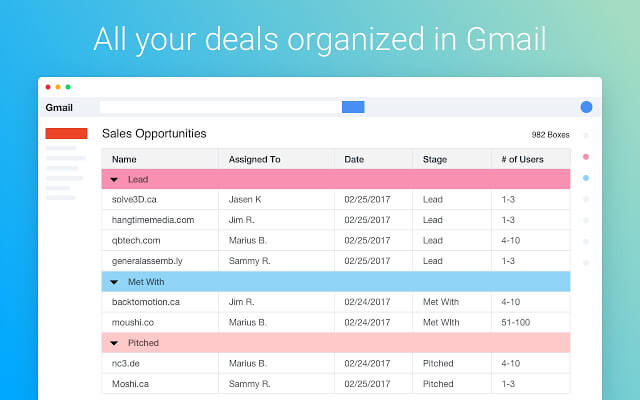Sort by the Name column header
Screen dimensions: 640x400
(124, 159)
